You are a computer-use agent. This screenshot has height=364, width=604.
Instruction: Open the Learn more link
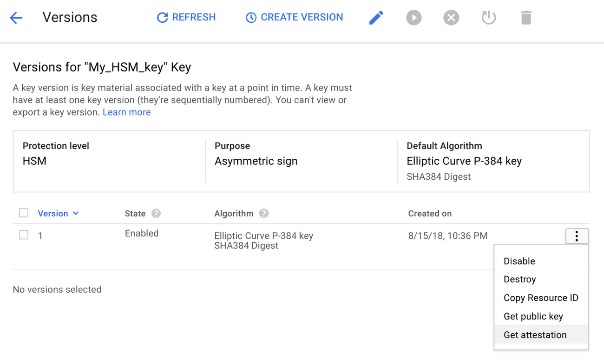(126, 112)
